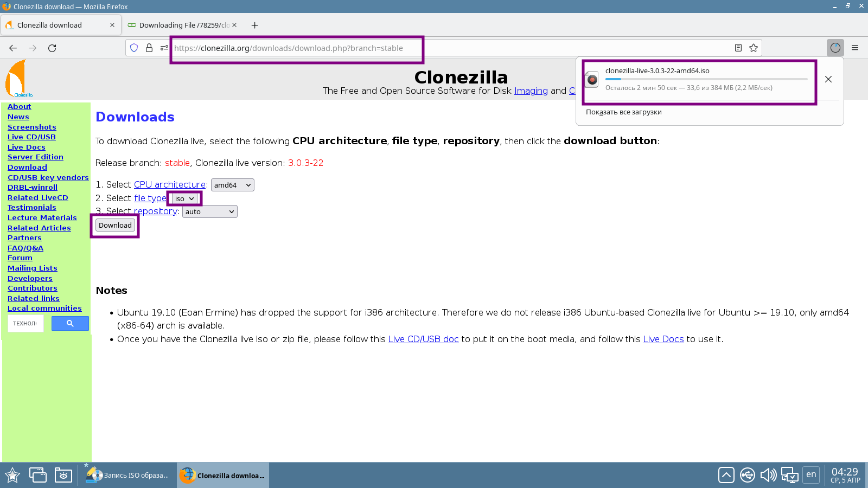Cancel the clonezilla iso download
The width and height of the screenshot is (868, 488).
(x=828, y=79)
